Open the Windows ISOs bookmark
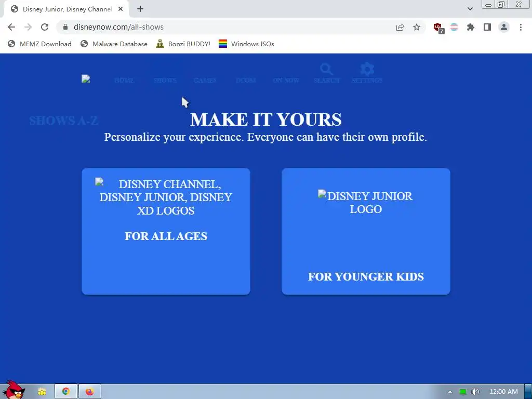 click(x=246, y=44)
